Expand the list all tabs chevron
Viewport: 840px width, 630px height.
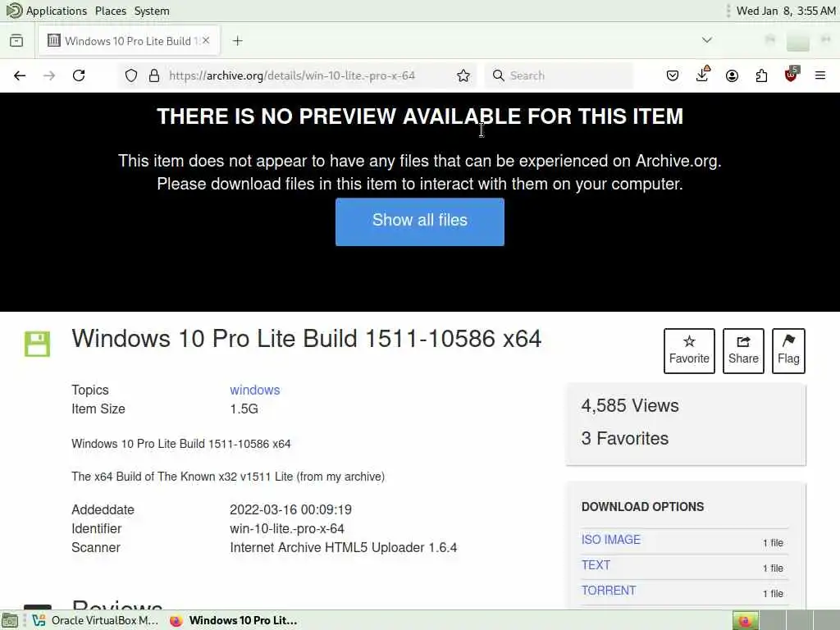tap(707, 40)
